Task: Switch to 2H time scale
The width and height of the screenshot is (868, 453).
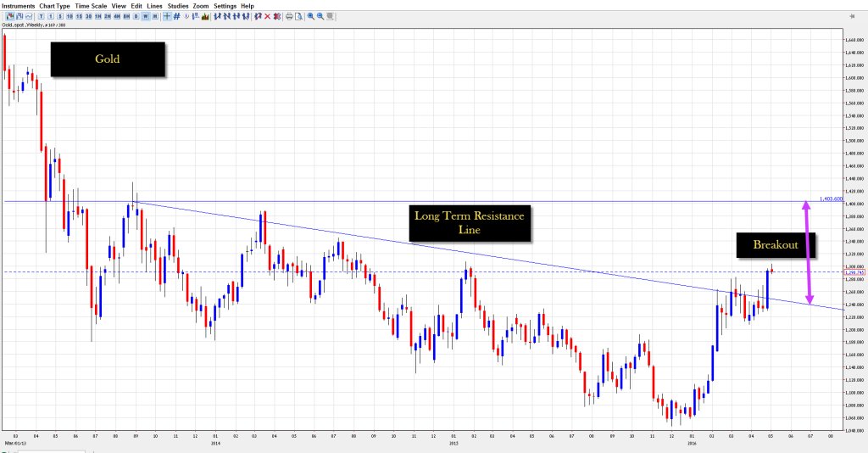Action: click(x=108, y=17)
